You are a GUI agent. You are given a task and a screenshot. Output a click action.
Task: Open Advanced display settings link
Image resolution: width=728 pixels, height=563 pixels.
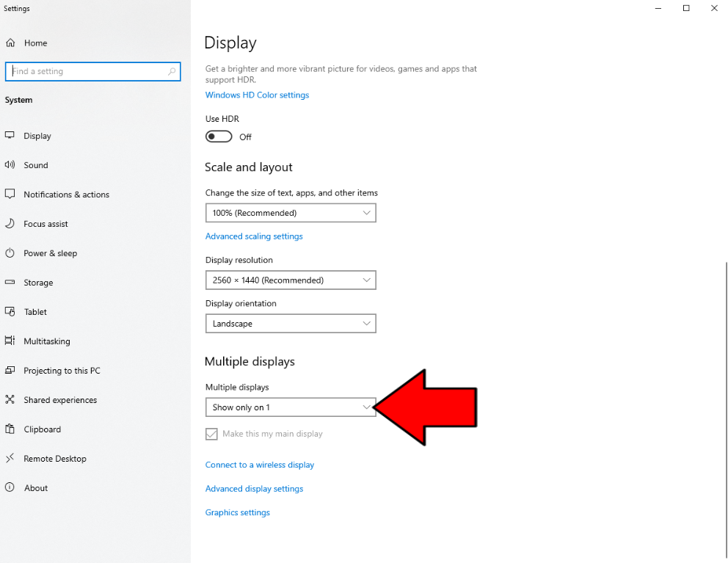(x=254, y=488)
